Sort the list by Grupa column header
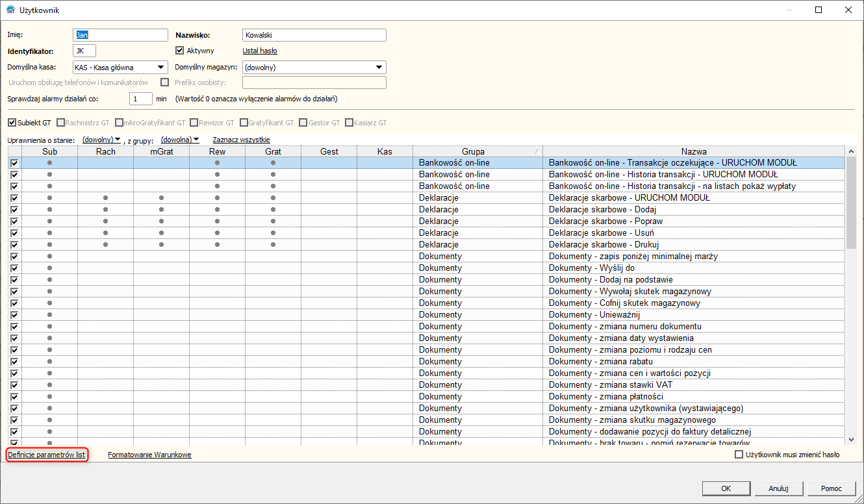The height and width of the screenshot is (504, 864). 473,151
